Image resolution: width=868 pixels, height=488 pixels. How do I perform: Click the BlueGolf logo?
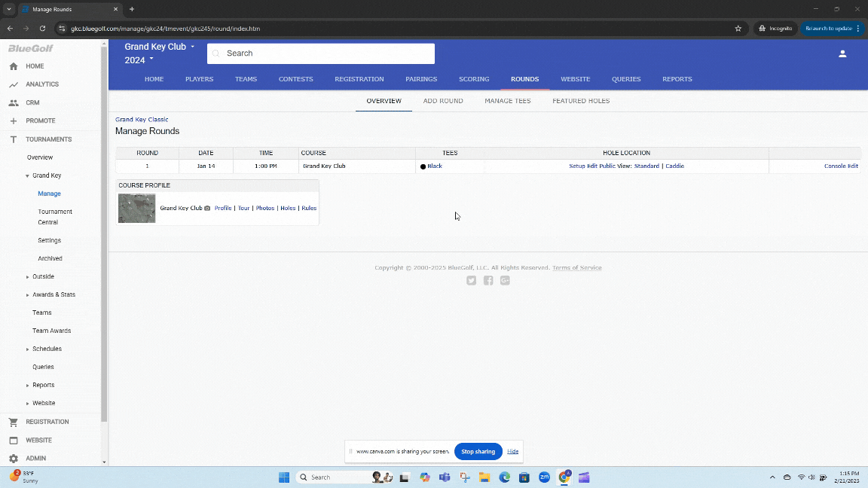[30, 49]
